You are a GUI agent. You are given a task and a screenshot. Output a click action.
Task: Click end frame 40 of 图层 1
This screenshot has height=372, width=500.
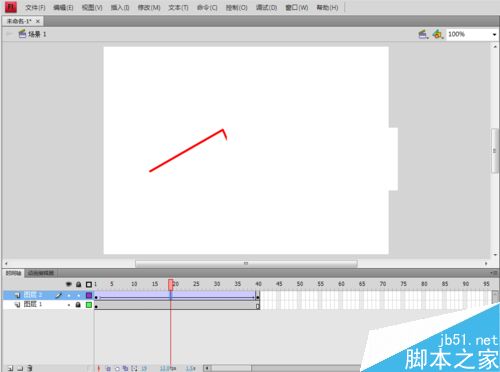click(x=258, y=305)
